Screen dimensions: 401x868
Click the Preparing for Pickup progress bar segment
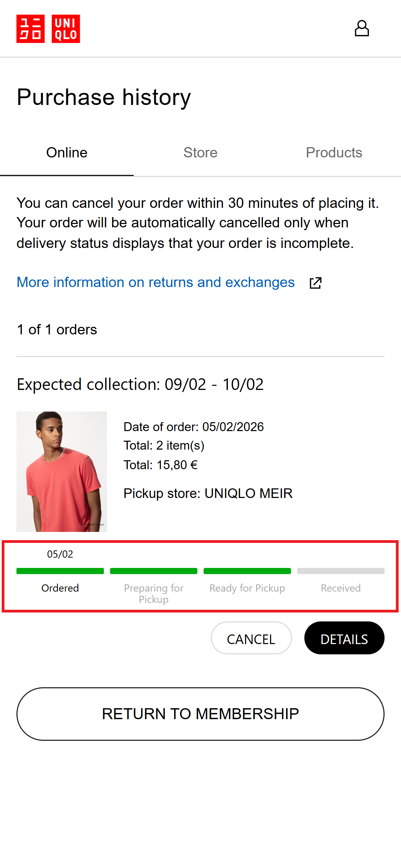click(x=154, y=571)
